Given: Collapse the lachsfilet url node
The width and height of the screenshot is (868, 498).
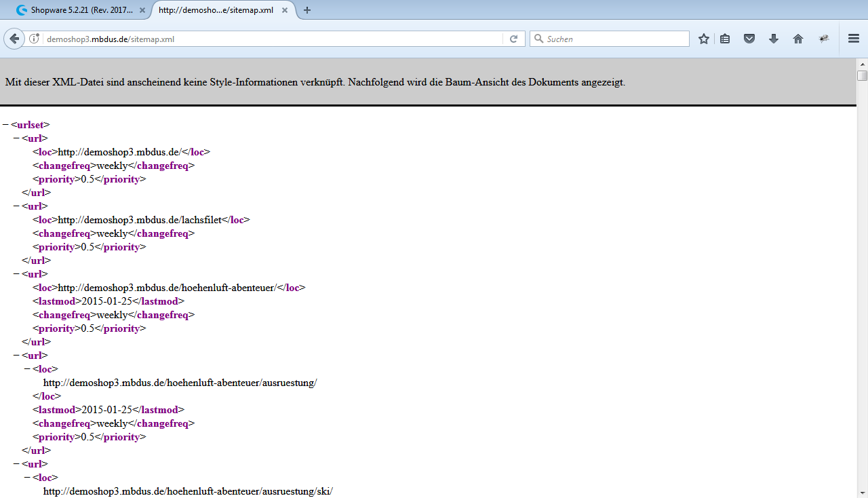Looking at the screenshot, I should (x=16, y=206).
